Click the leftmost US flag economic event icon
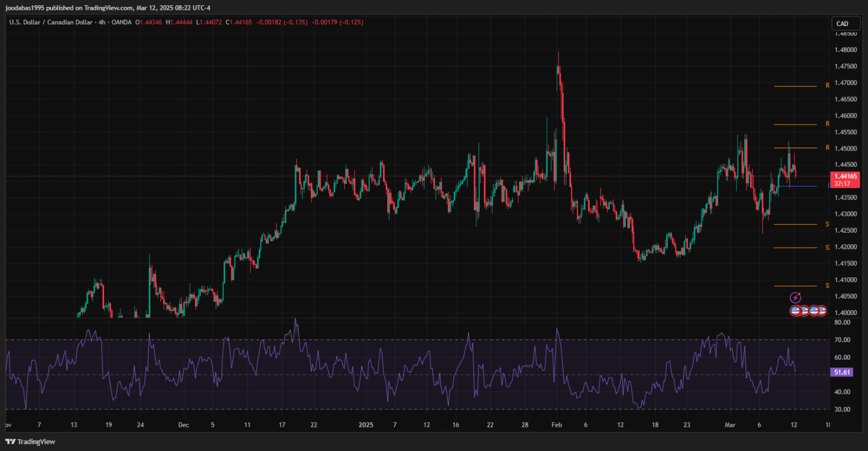Viewport: 868px width, 451px height. coord(795,311)
